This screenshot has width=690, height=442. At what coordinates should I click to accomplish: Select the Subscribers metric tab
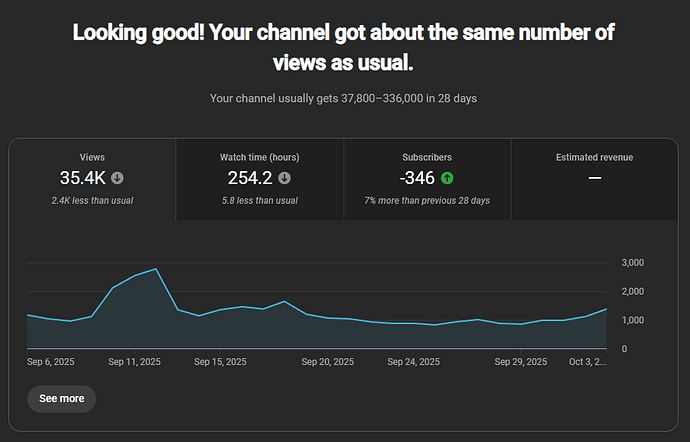coord(427,179)
